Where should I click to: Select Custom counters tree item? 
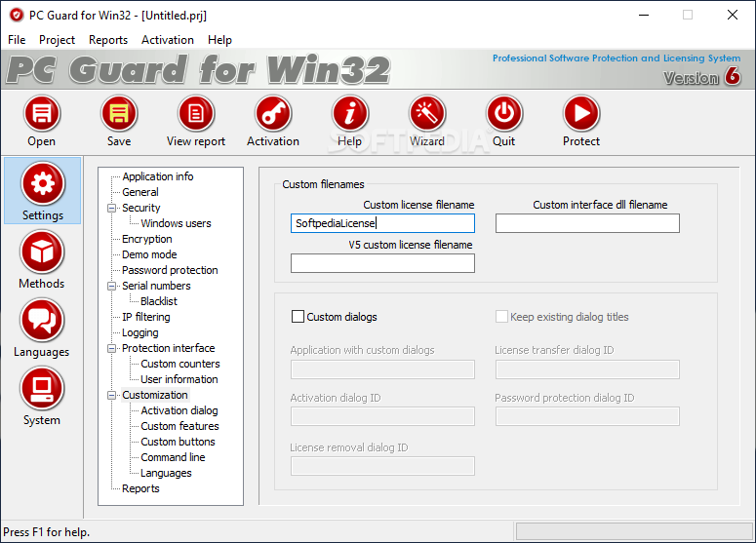pyautogui.click(x=180, y=364)
